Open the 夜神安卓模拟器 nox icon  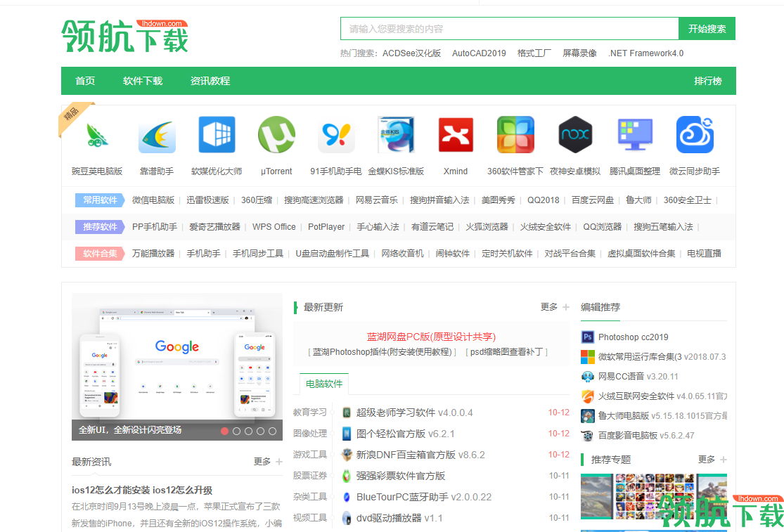click(x=575, y=135)
